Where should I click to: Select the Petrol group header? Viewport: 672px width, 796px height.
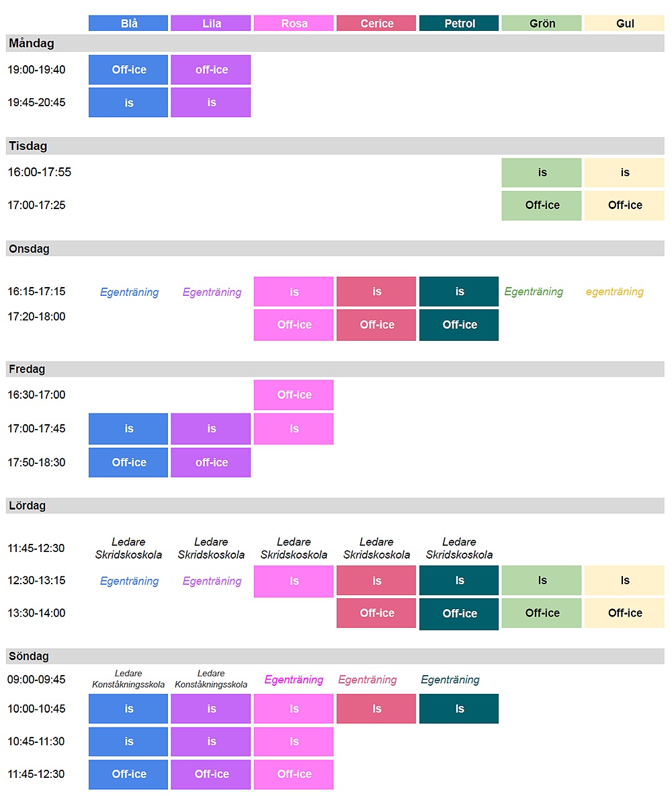(x=459, y=24)
